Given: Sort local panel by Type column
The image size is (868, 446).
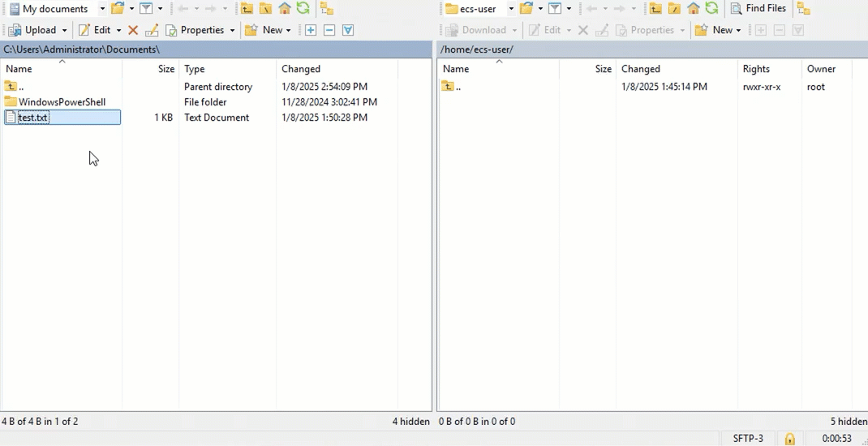Looking at the screenshot, I should point(227,69).
